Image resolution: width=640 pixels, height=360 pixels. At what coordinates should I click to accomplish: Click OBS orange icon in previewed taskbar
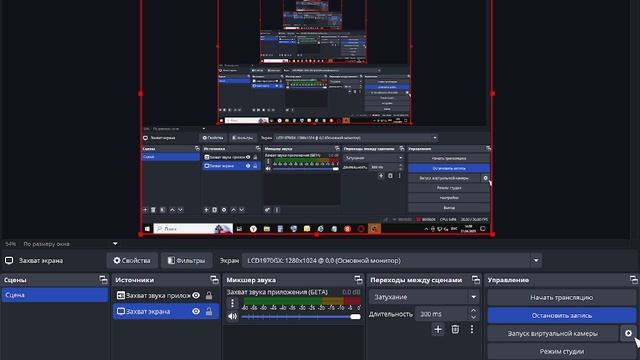[x=374, y=229]
